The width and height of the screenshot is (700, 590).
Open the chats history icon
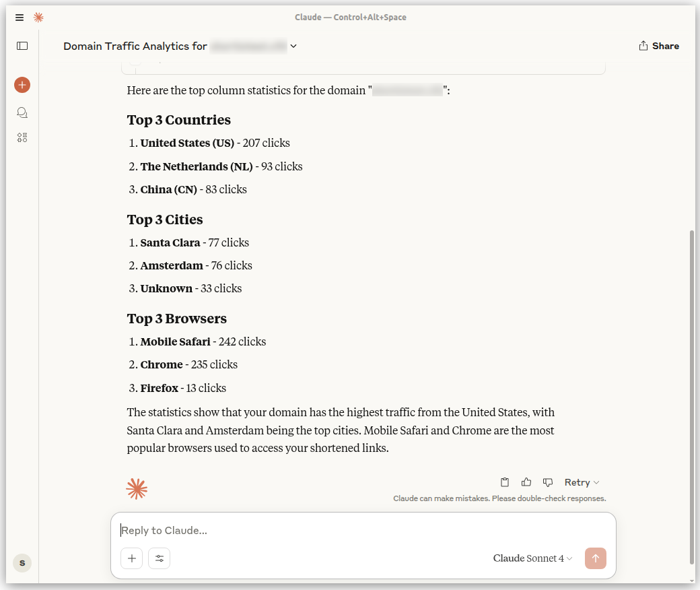22,112
